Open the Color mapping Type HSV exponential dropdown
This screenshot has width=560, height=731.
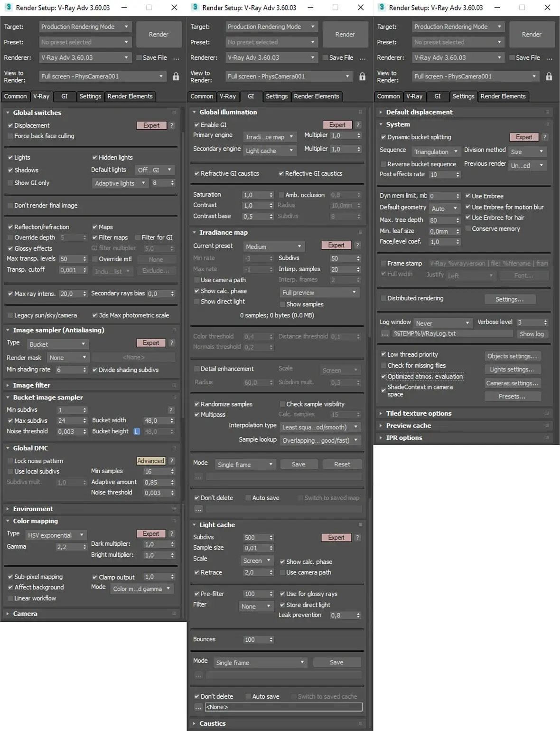click(x=56, y=535)
